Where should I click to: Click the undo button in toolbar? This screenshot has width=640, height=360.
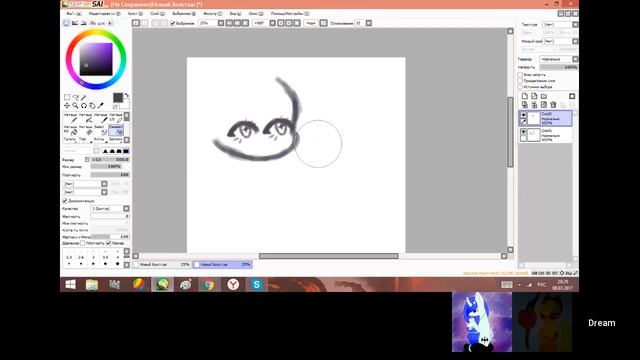[x=136, y=23]
